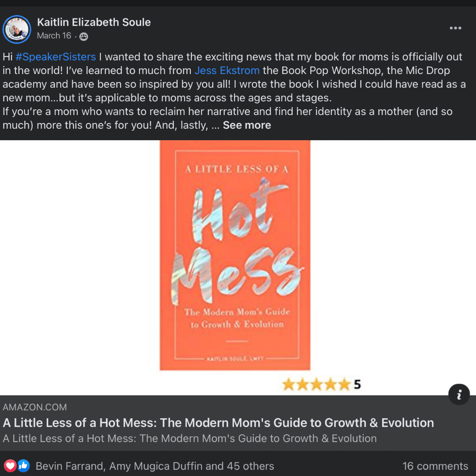
Task: Click the March 16 post timestamp
Action: click(x=54, y=36)
